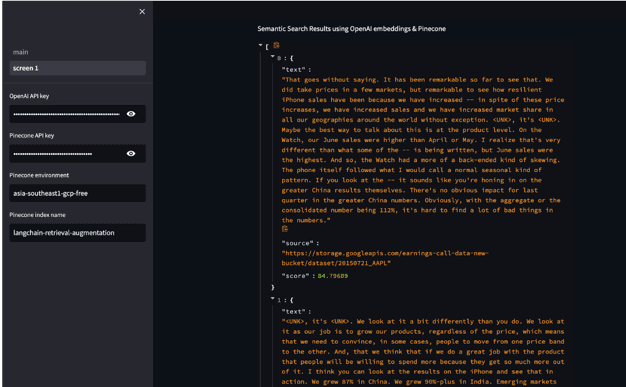
Task: Click the "text" key of result 1
Action: 293,312
